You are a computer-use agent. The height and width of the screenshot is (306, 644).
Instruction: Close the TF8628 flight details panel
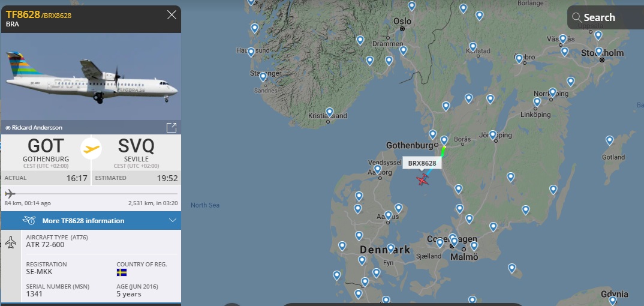(x=171, y=15)
